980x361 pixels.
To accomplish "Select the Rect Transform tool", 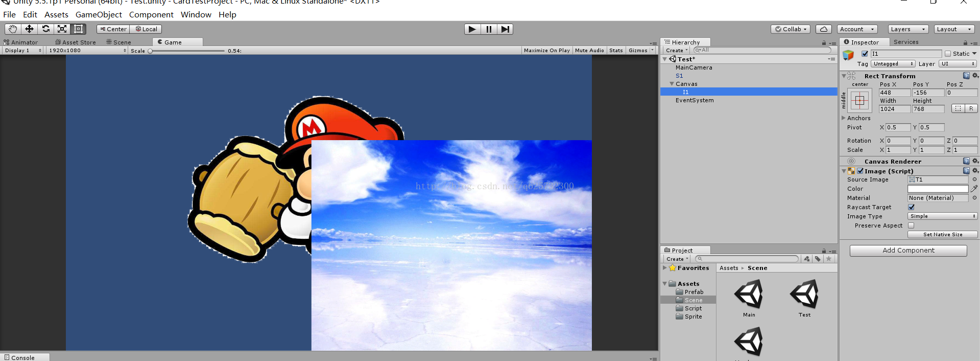I will click(78, 29).
